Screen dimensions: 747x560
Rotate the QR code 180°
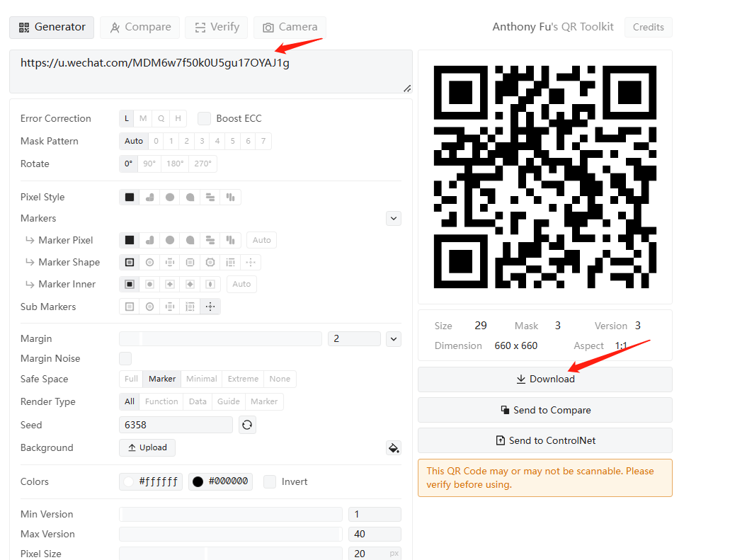pyautogui.click(x=175, y=164)
